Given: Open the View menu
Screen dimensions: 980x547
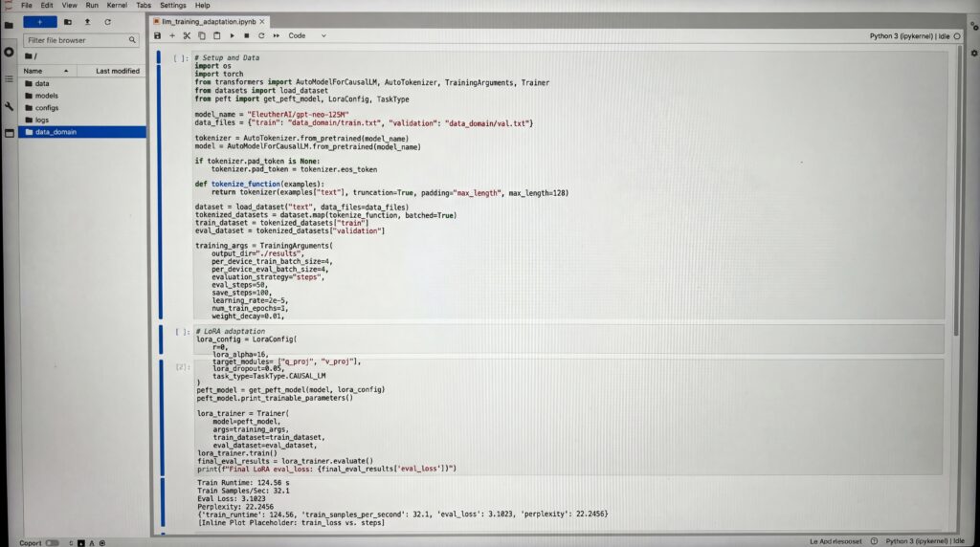Looking at the screenshot, I should click(69, 5).
